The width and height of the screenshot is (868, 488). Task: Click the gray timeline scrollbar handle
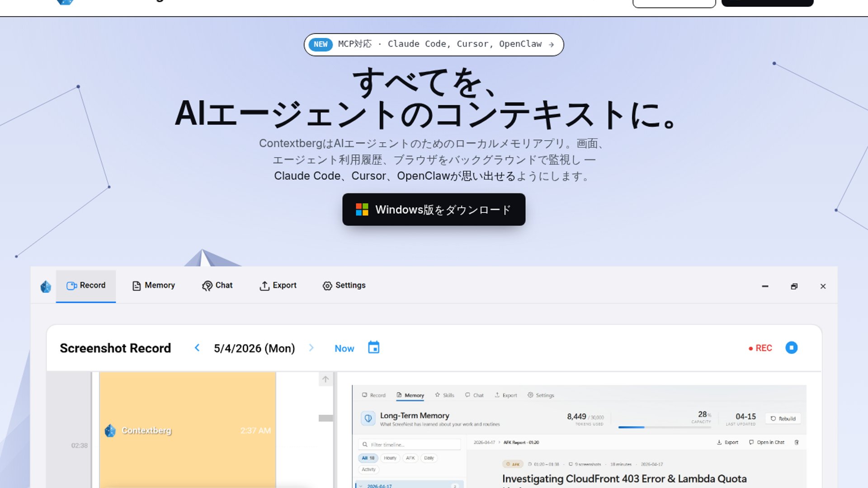(325, 418)
